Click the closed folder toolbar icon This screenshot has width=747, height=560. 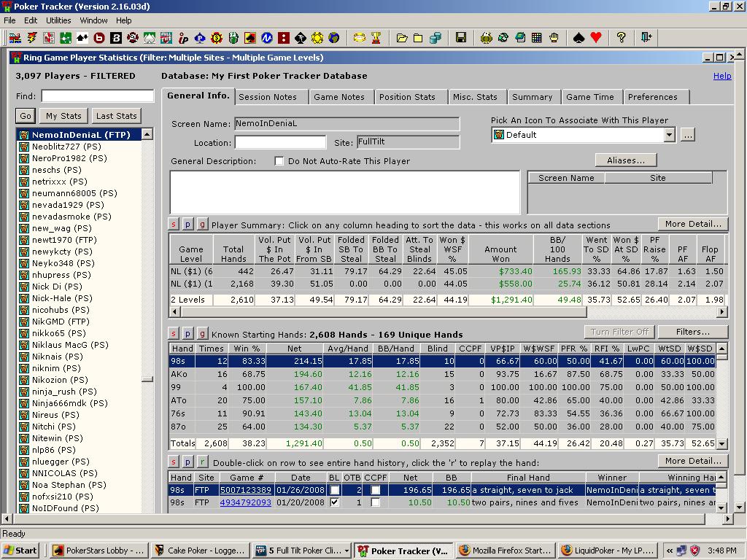click(418, 38)
